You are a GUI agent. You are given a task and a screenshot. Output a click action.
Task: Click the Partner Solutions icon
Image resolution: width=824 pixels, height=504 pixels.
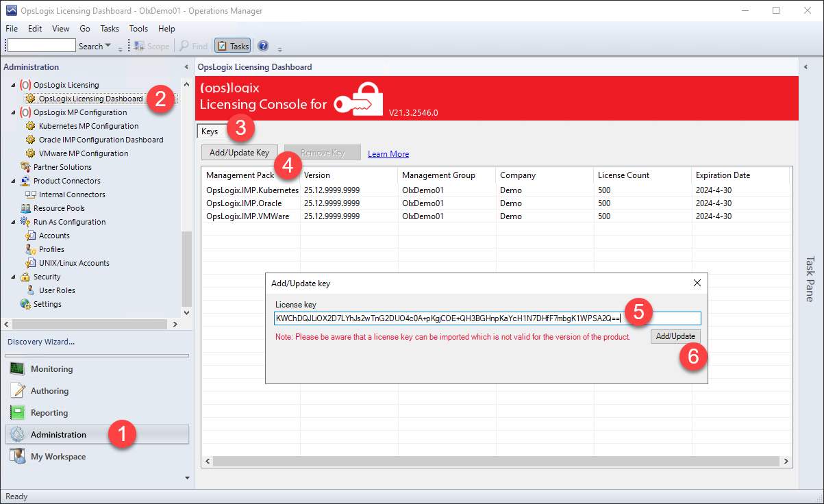[x=25, y=167]
